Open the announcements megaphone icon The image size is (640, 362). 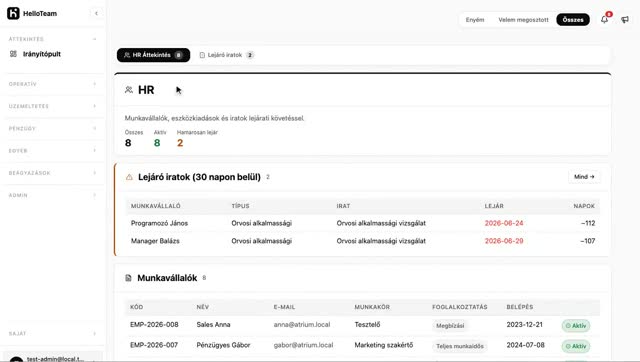click(x=625, y=20)
